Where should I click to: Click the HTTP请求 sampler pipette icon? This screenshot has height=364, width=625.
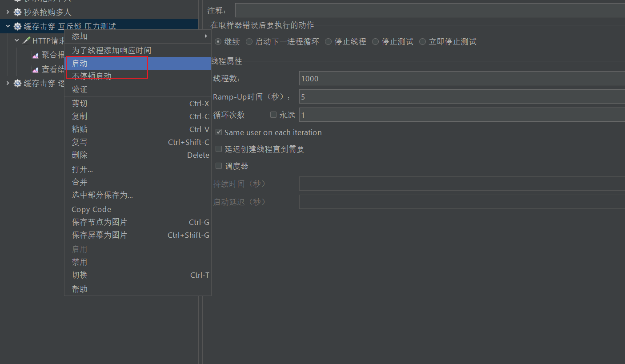click(x=26, y=41)
